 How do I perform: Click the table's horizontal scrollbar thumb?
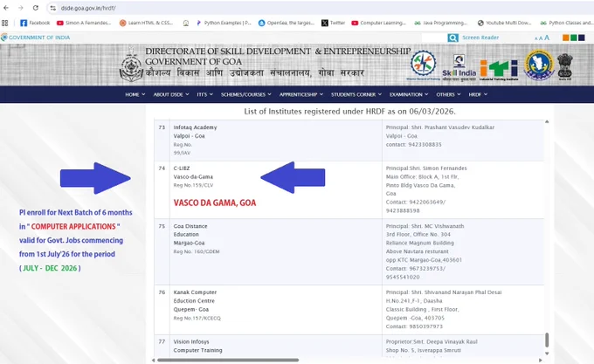coord(228,361)
